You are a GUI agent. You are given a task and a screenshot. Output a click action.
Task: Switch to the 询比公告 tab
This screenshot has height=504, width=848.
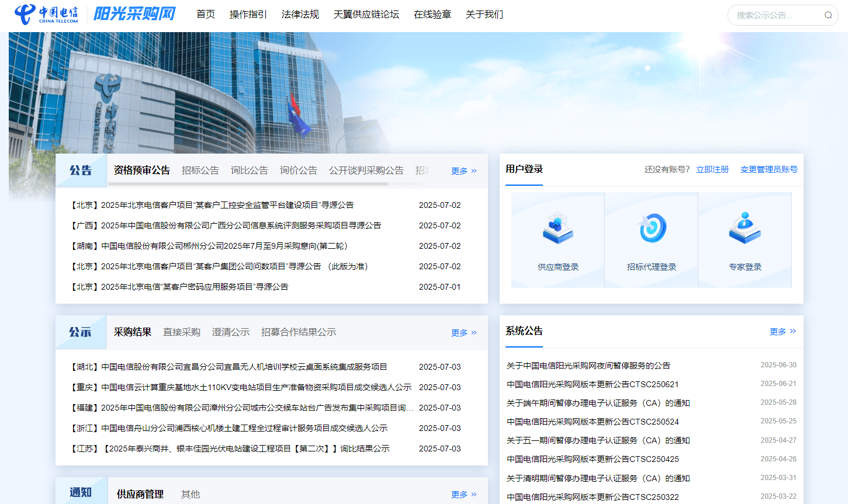pyautogui.click(x=250, y=170)
